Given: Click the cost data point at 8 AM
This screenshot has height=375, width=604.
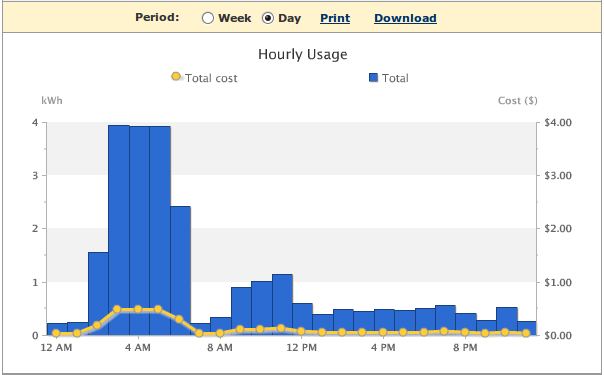Looking at the screenshot, I should coord(220,333).
